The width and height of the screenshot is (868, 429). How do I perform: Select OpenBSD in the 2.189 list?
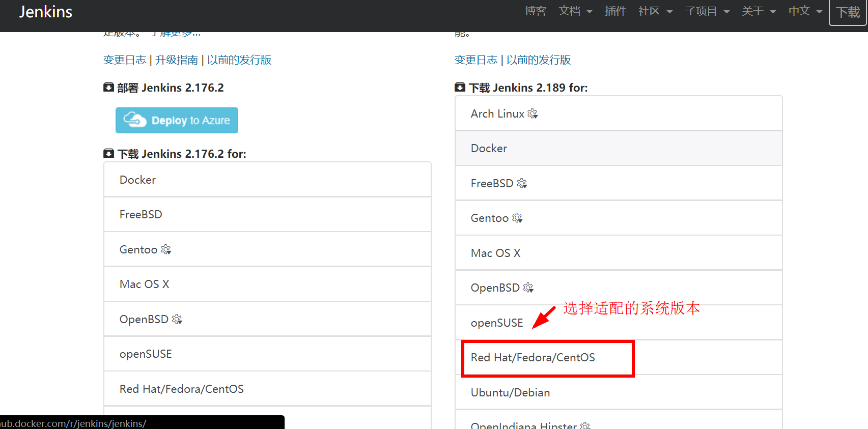(x=619, y=288)
